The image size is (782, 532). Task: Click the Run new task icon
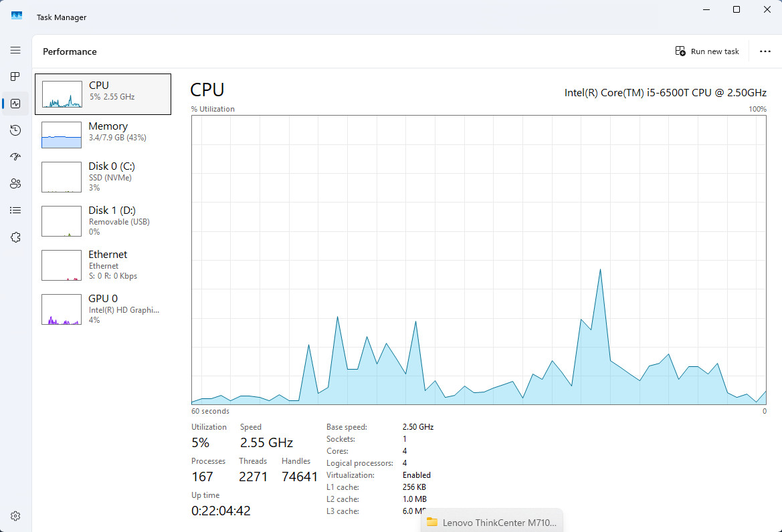(x=680, y=51)
